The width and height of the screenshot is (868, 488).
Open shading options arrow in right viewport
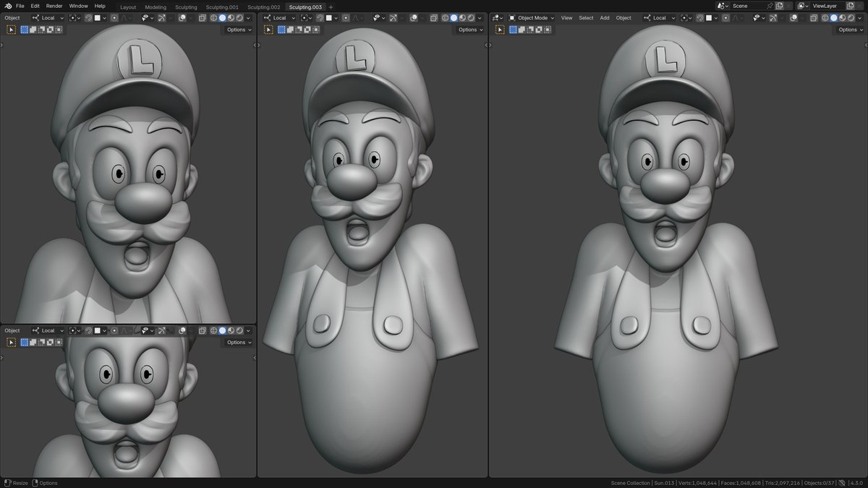(860, 18)
